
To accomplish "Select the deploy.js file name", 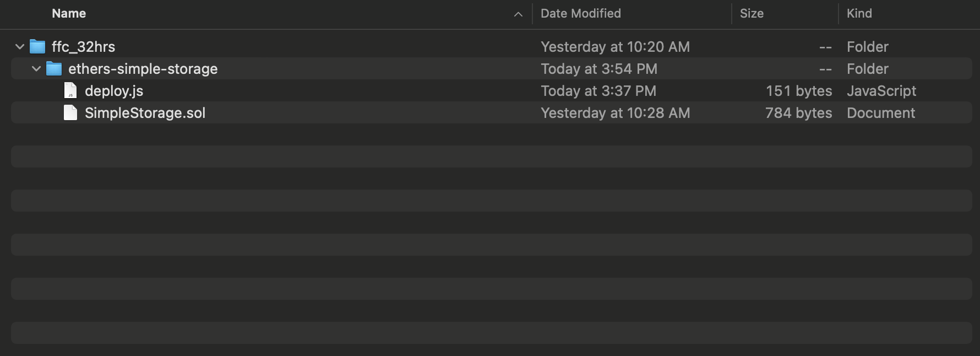I will click(114, 91).
